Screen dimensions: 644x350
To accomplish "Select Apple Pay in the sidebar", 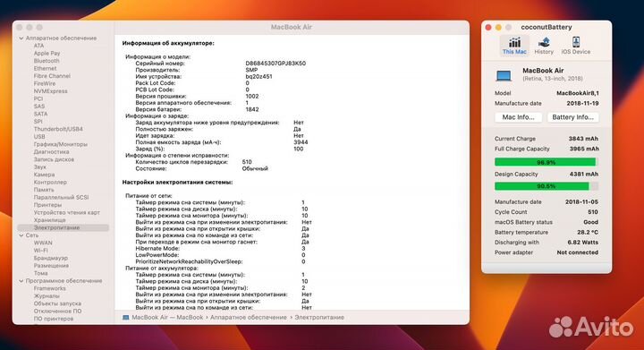I will pos(47,54).
